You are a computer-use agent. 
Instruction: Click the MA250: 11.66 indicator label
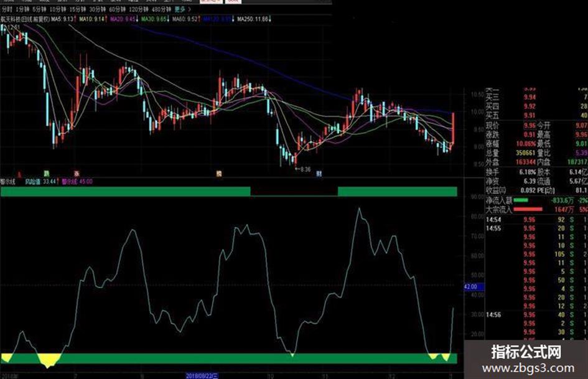(x=254, y=19)
